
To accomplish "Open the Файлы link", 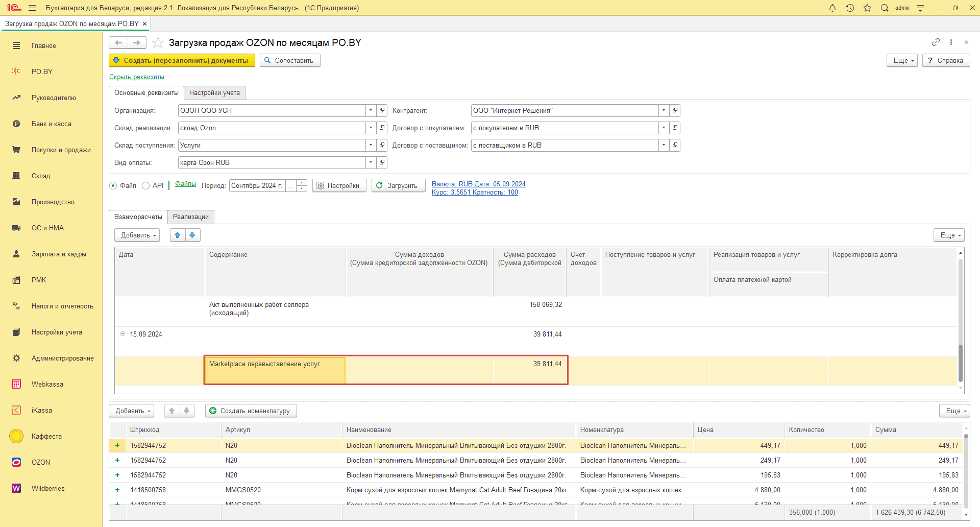I will click(185, 184).
